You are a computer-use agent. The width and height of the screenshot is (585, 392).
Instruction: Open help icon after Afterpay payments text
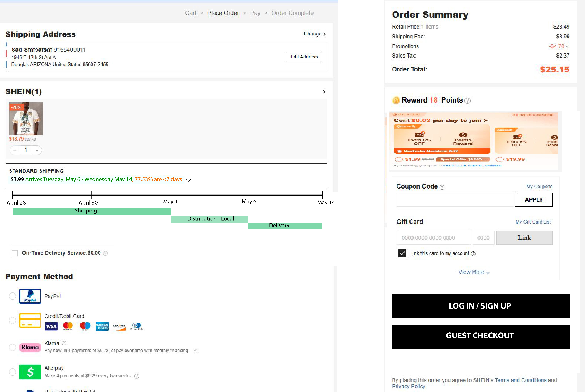136,376
